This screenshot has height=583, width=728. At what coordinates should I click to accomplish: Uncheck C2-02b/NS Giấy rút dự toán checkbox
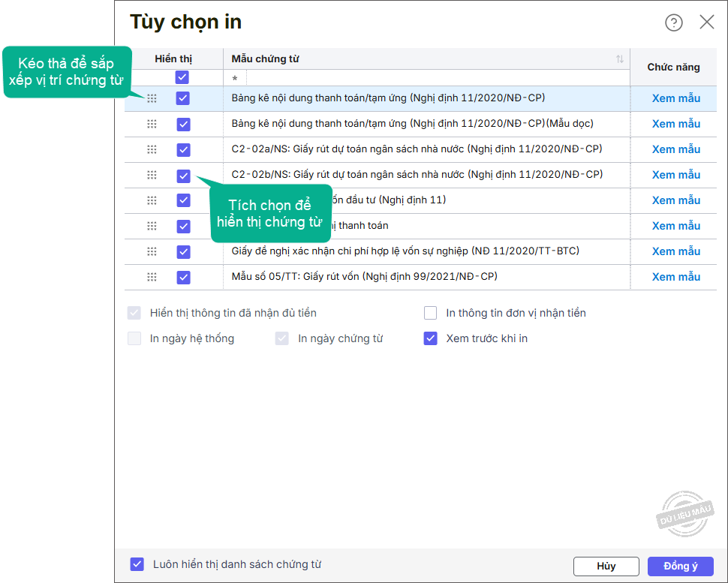coord(183,176)
